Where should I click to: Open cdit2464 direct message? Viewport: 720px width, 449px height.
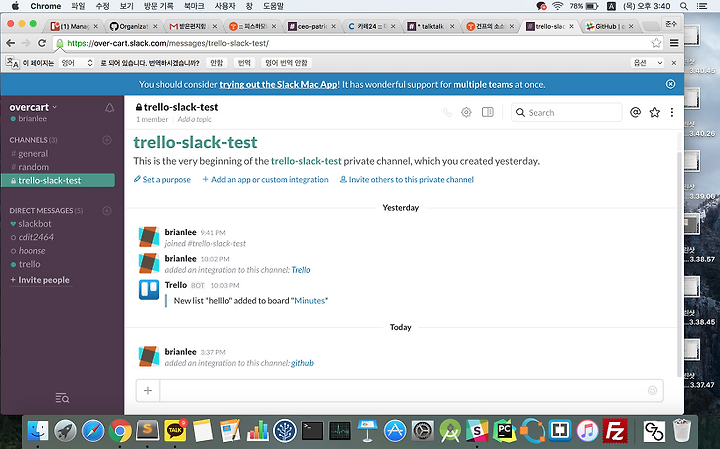pos(36,237)
